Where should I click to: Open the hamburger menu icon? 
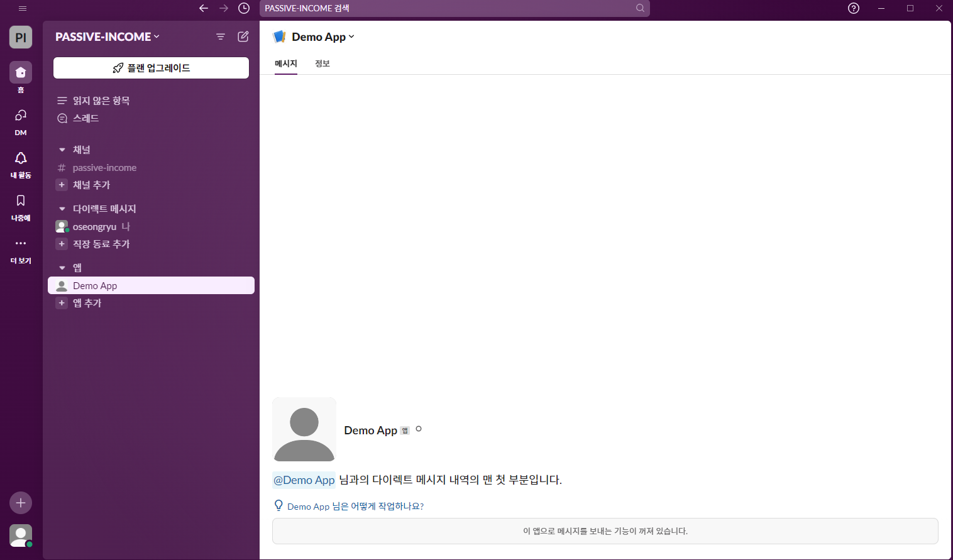(23, 8)
